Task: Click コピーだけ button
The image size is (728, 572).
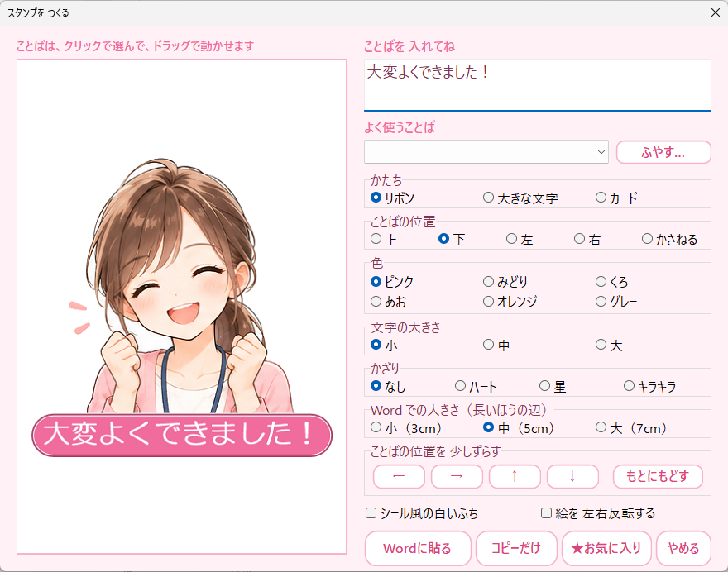Action: pos(516,548)
